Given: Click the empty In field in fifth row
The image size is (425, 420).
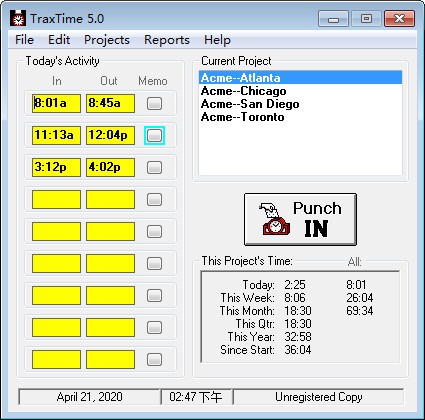Looking at the screenshot, I should pos(56,231).
